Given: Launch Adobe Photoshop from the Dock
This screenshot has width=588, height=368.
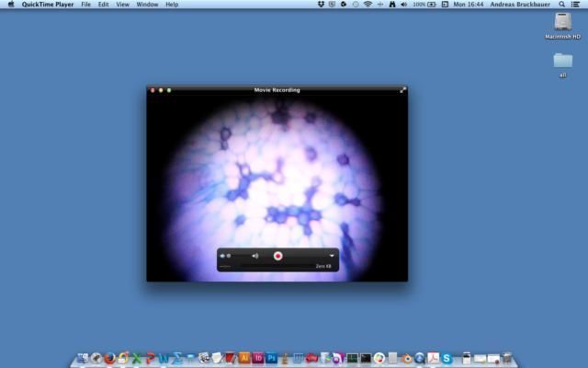Looking at the screenshot, I should (x=272, y=358).
